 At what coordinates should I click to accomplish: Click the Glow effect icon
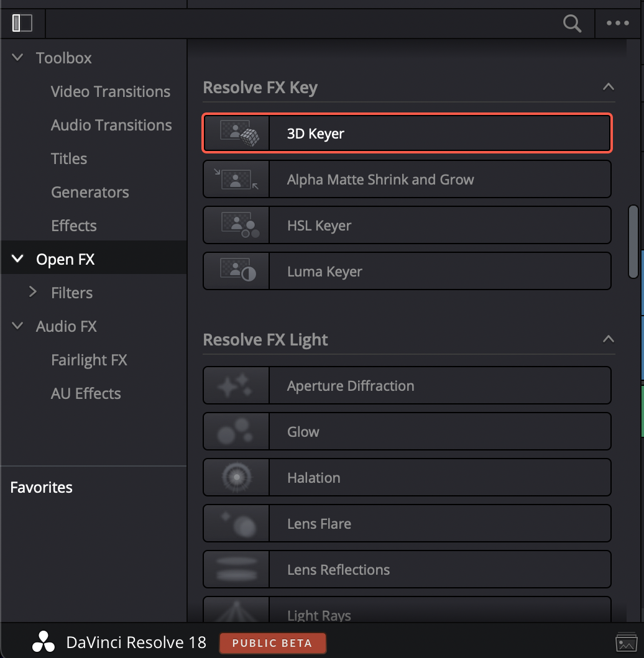[236, 432]
